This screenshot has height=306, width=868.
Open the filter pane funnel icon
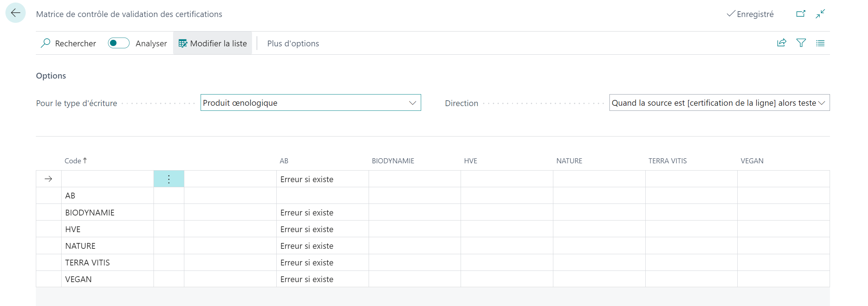[x=801, y=43]
